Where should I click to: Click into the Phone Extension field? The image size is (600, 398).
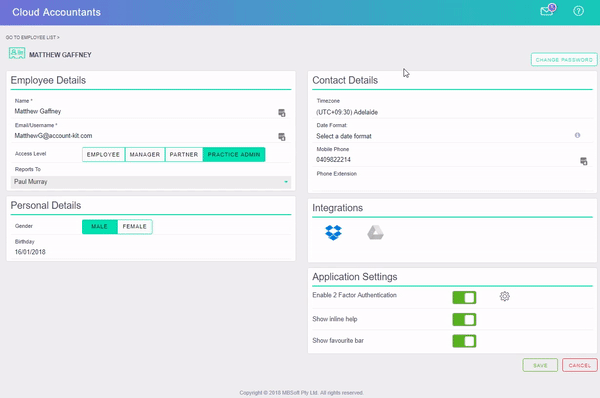click(x=452, y=184)
